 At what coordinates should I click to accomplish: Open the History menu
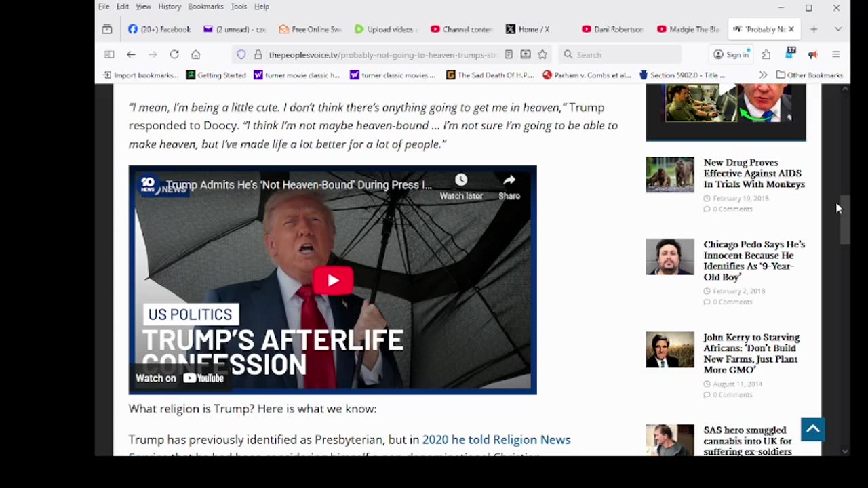[170, 7]
